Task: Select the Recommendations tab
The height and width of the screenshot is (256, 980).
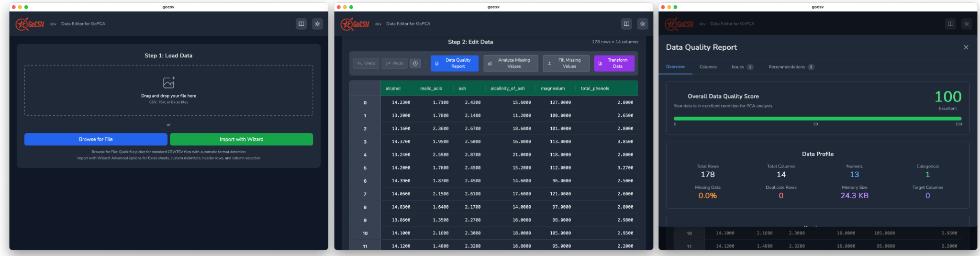Action: tap(791, 67)
